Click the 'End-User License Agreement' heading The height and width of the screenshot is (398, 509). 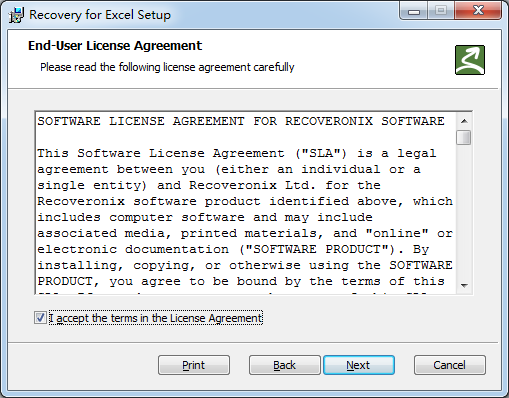tap(115, 46)
